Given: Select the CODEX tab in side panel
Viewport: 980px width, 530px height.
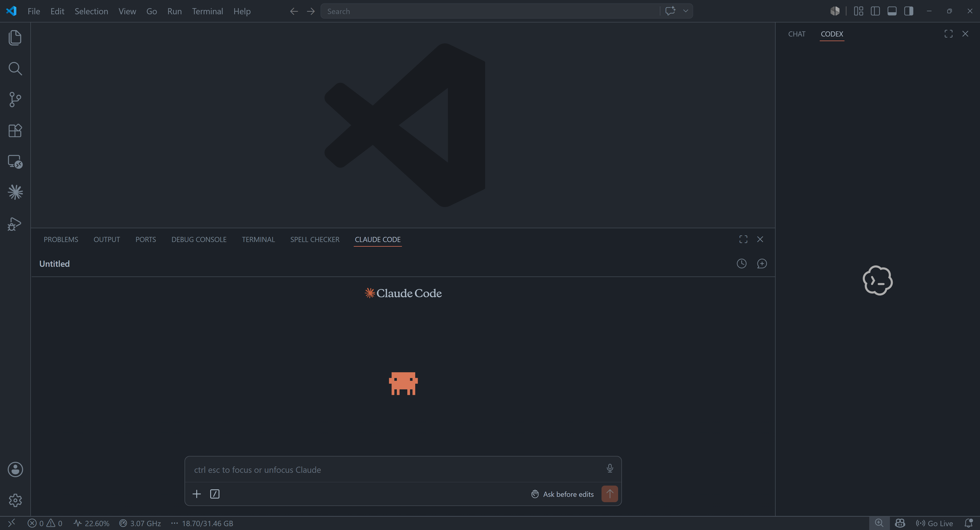Looking at the screenshot, I should pos(832,34).
